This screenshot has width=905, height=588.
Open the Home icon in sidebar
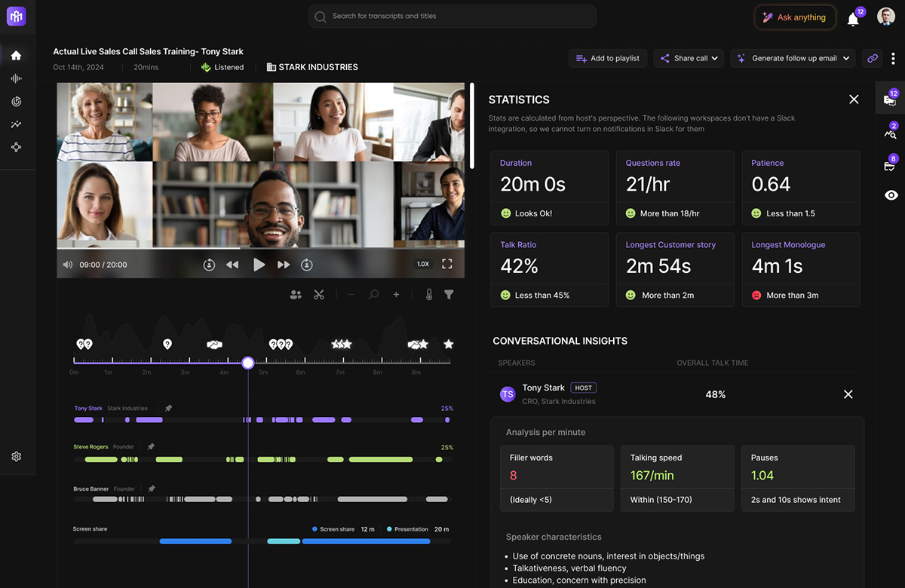point(16,55)
